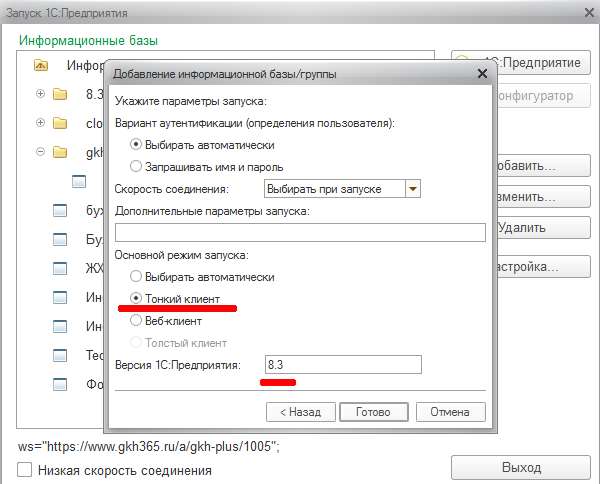Click the infobase icon beside 'бух'
600x484 pixels.
tap(60, 210)
